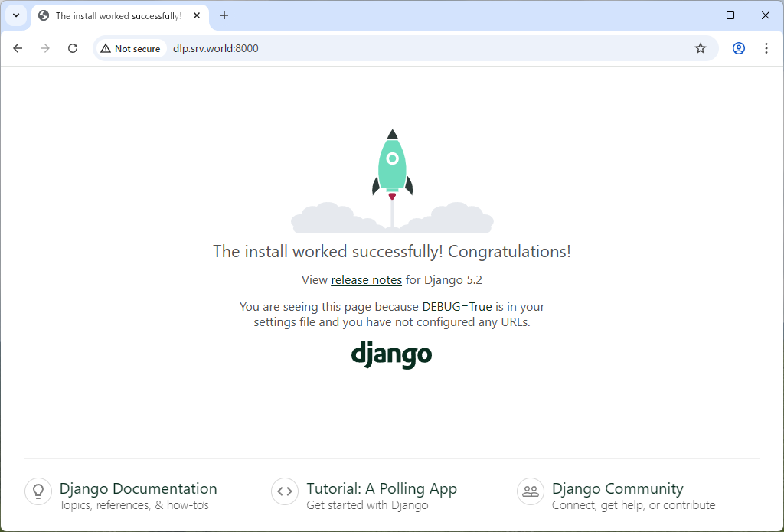Click the Tutorial code brackets icon
Screen dimensions: 784x532
tap(284, 491)
